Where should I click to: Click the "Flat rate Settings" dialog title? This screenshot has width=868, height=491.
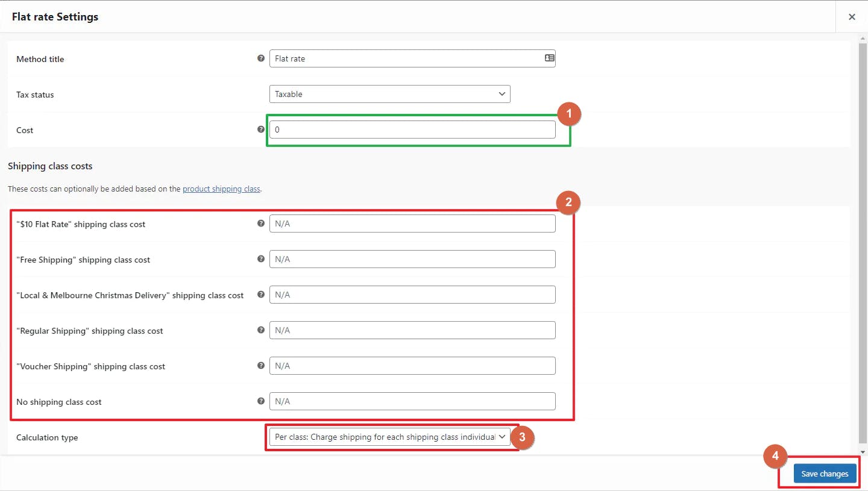coord(55,17)
